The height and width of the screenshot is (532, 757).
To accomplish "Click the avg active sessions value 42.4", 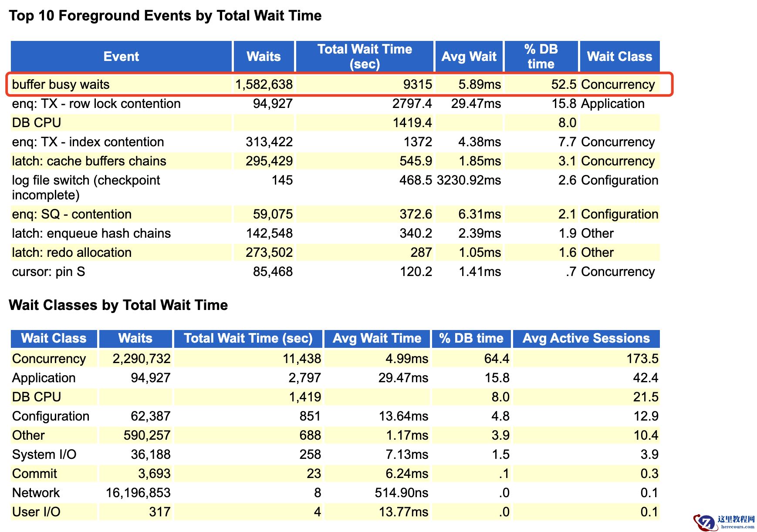I will [645, 378].
